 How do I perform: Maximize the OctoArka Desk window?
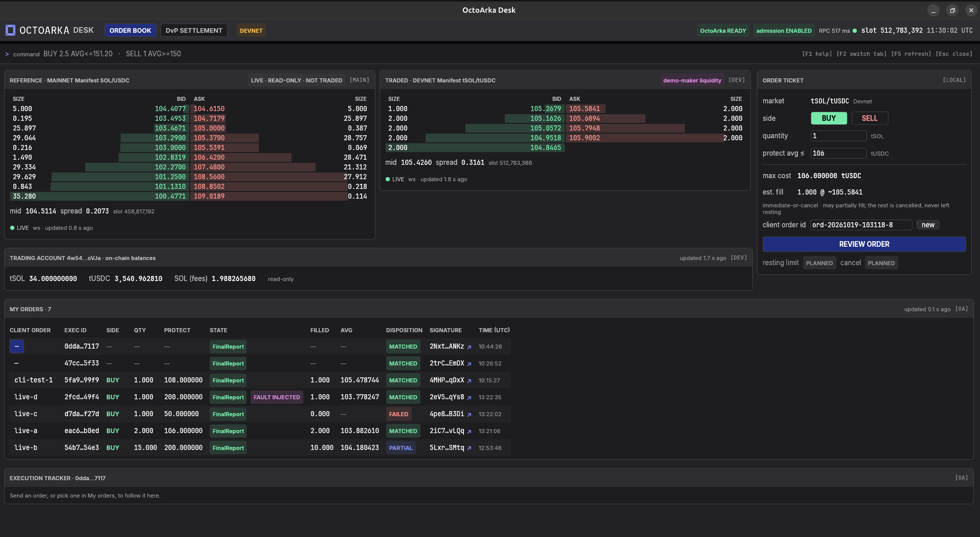952,10
